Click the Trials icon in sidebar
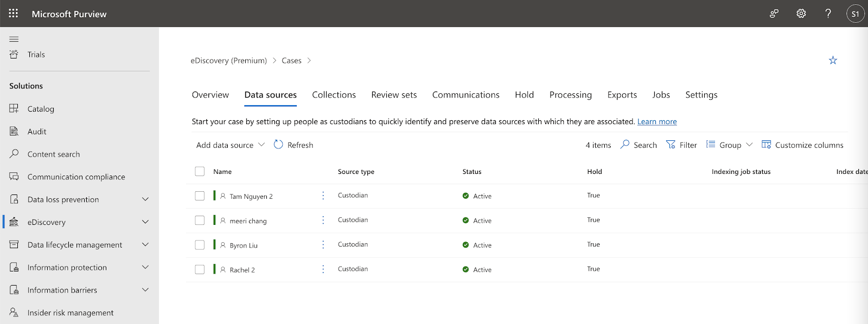This screenshot has height=324, width=868. coord(14,54)
